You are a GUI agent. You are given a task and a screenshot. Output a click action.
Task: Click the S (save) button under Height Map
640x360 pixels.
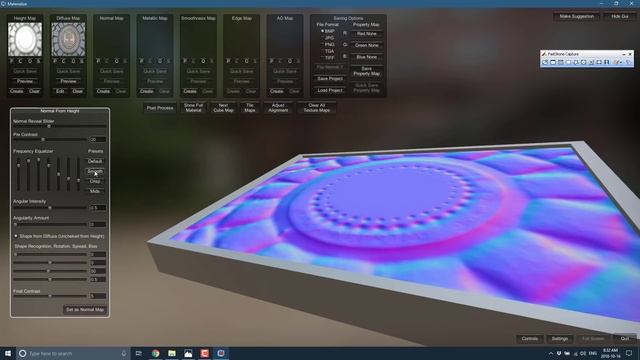38,61
